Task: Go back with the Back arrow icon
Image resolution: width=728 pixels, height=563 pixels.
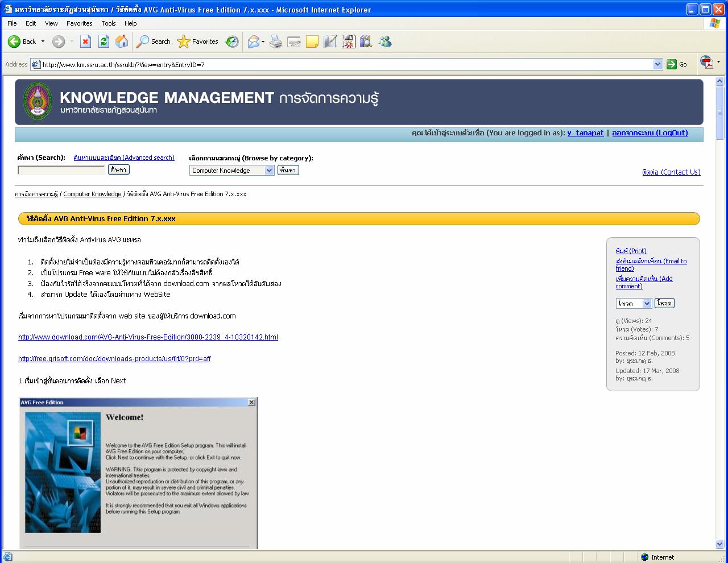Action: [14, 42]
